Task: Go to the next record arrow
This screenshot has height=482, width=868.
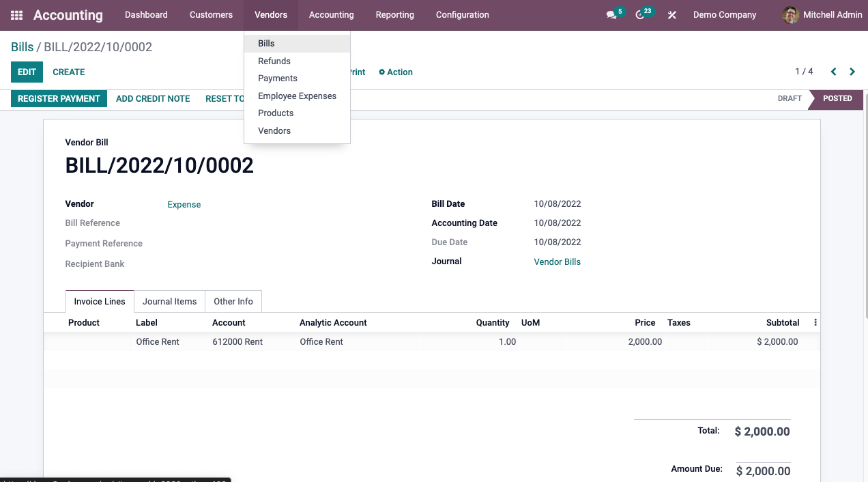Action: [x=852, y=72]
